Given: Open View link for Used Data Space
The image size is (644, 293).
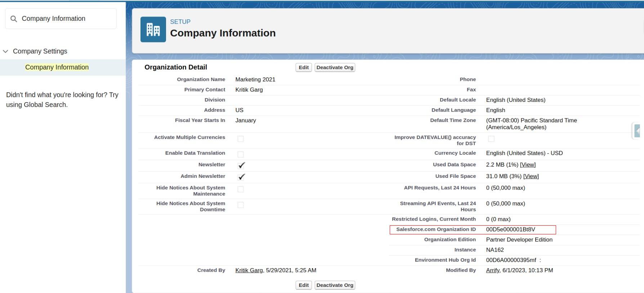Looking at the screenshot, I should [x=528, y=164].
